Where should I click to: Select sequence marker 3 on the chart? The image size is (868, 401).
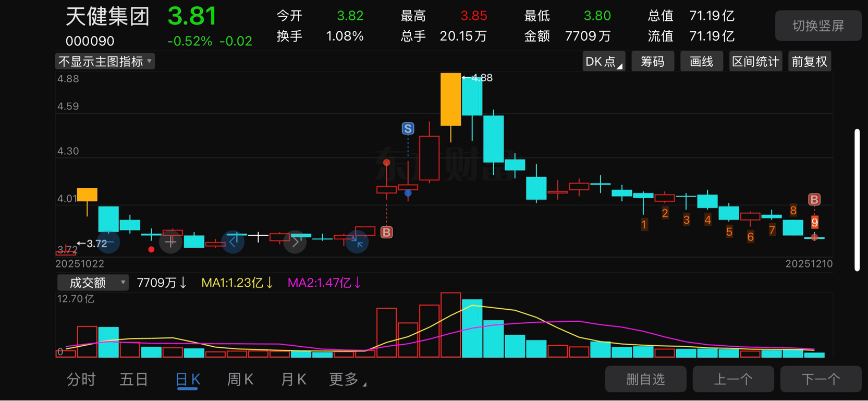(x=687, y=220)
